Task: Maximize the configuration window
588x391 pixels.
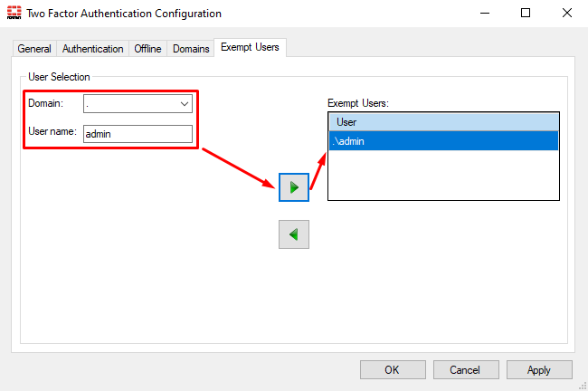Action: pos(526,14)
